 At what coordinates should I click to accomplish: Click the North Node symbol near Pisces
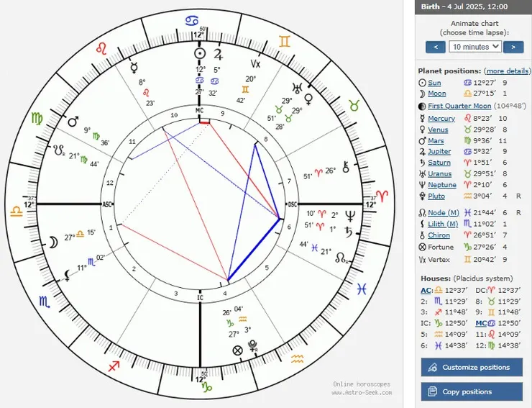point(341,258)
